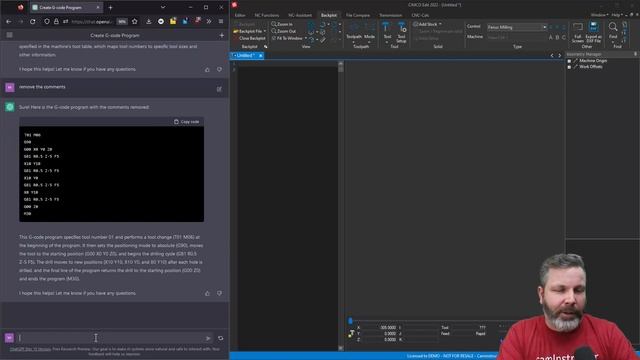Select the Create G-code Program browser tab
This screenshot has height=360, width=640.
click(x=66, y=7)
